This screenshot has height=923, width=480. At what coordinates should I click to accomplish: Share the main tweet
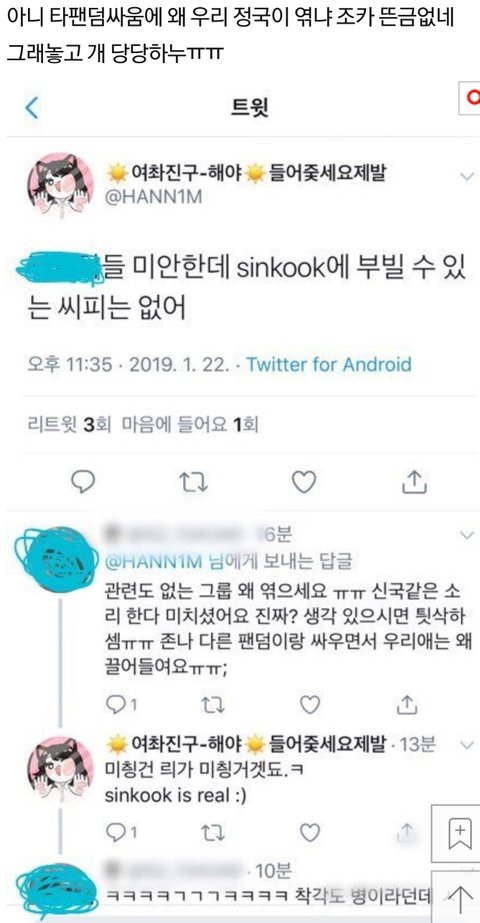click(413, 482)
